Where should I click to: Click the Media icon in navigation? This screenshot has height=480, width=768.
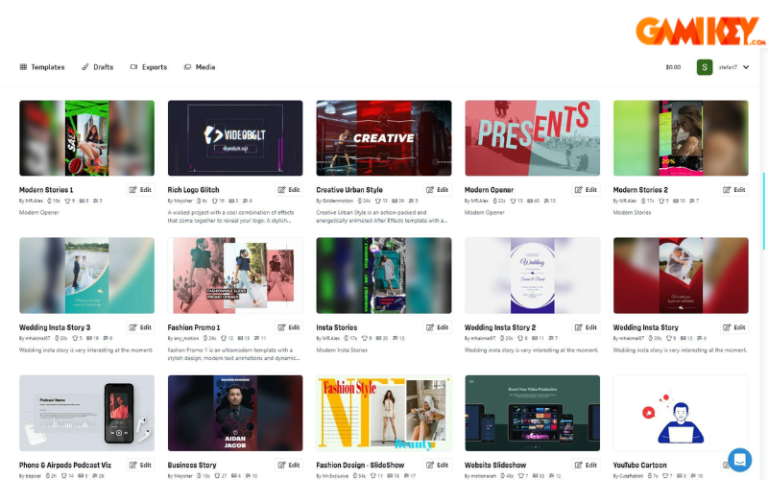(x=187, y=67)
